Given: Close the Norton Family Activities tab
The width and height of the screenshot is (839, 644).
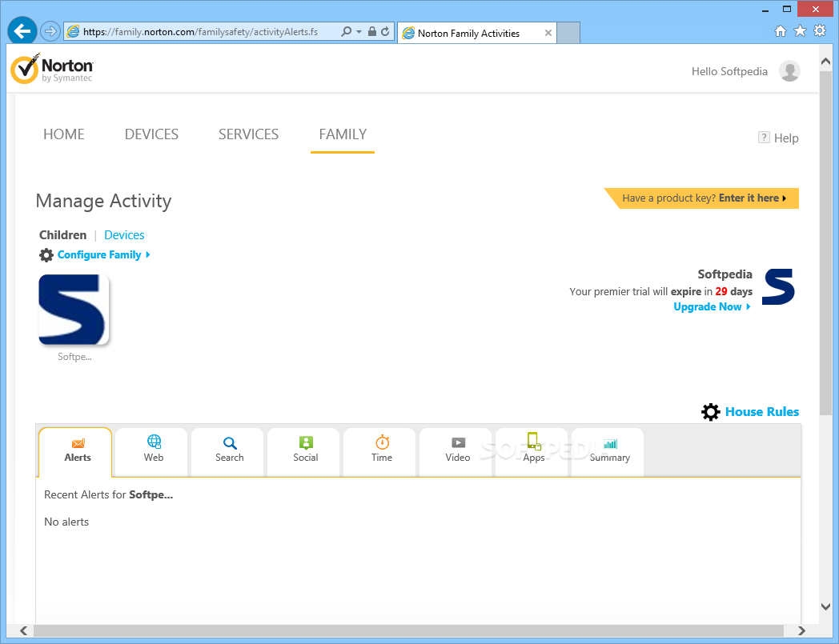Looking at the screenshot, I should [548, 33].
